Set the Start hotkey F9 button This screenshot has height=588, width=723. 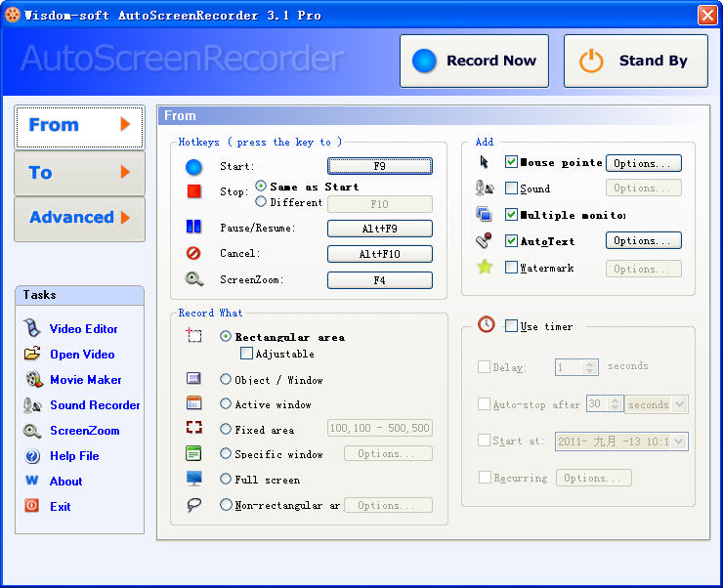click(380, 166)
